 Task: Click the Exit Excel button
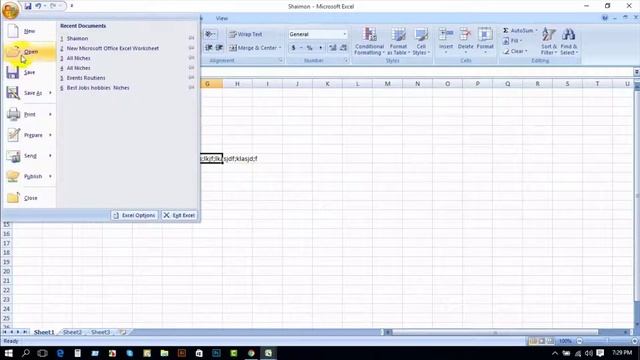click(x=179, y=215)
